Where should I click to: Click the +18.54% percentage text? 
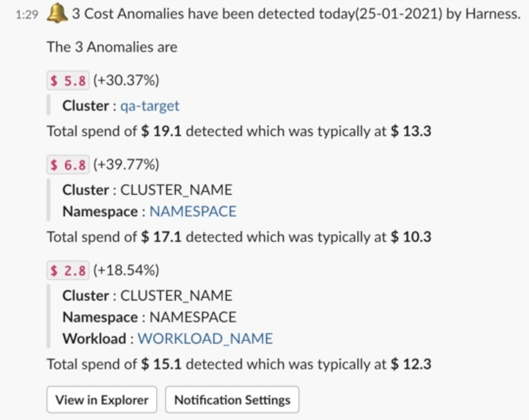pyautogui.click(x=126, y=271)
